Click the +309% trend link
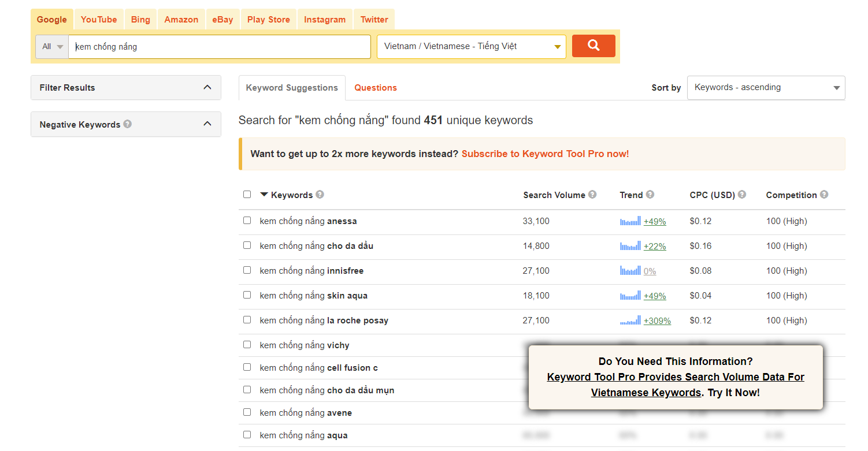This screenshot has height=451, width=868. click(x=657, y=321)
